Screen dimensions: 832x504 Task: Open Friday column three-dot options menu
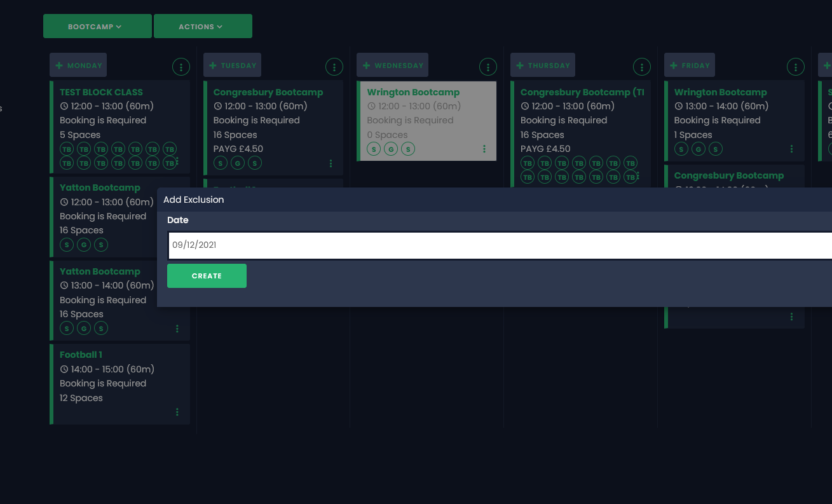point(796,67)
